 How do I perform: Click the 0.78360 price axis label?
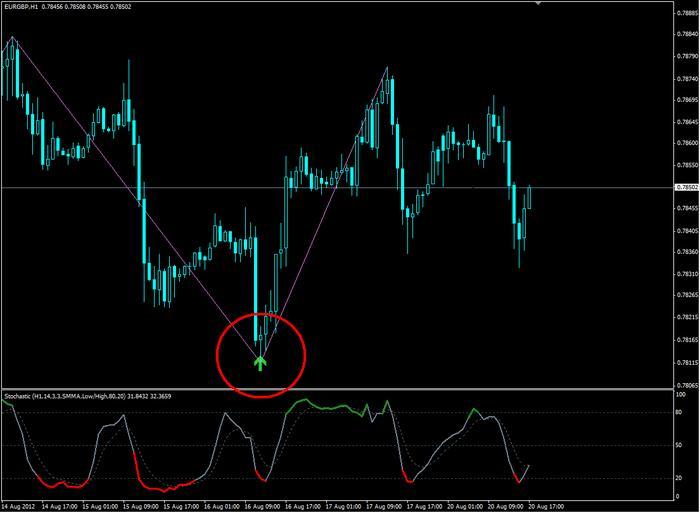click(x=688, y=252)
